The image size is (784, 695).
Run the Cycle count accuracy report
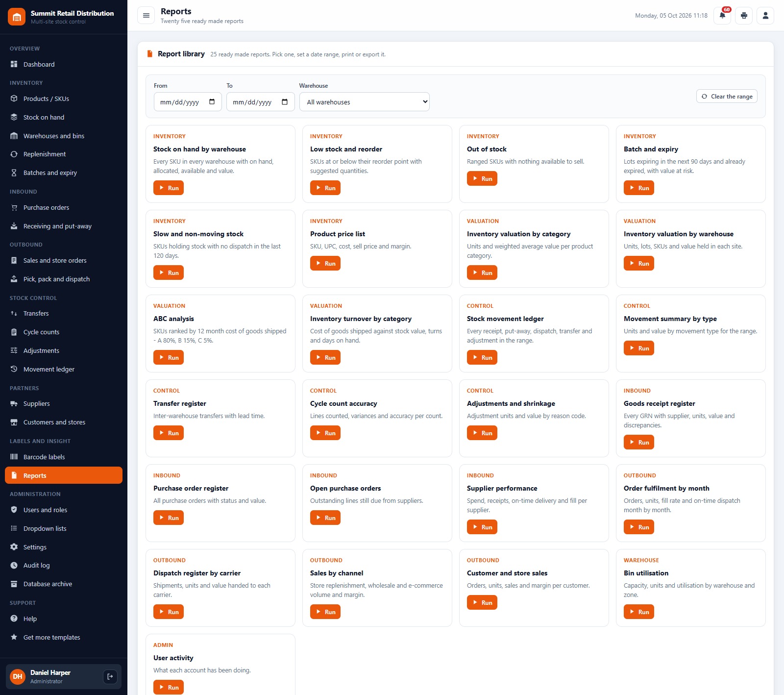tap(325, 433)
